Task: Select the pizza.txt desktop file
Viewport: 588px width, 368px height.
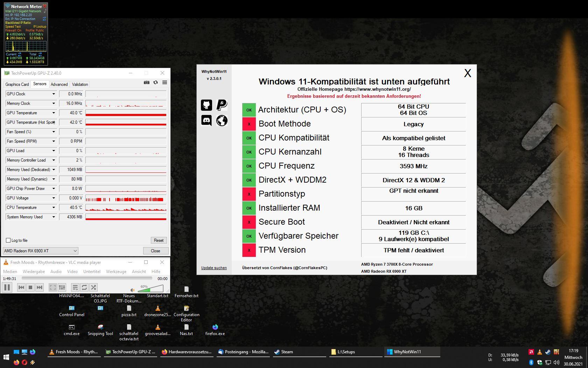Action: pos(129,311)
